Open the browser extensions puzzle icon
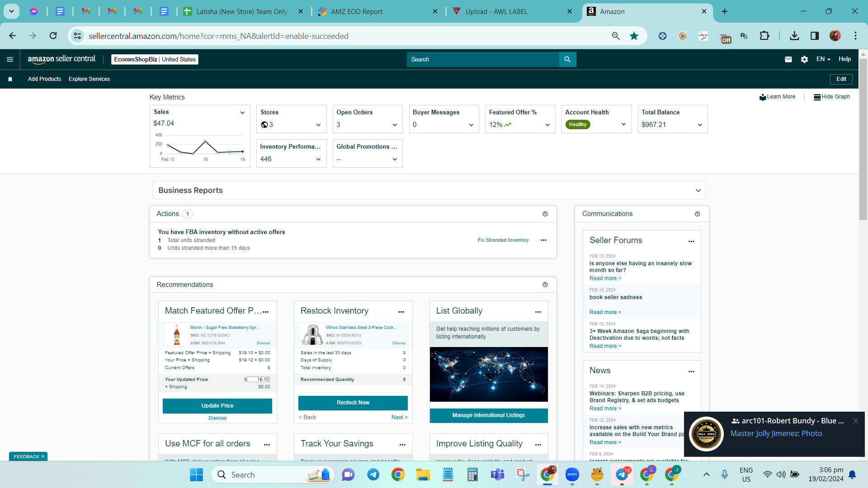The image size is (868, 488). 764,36
